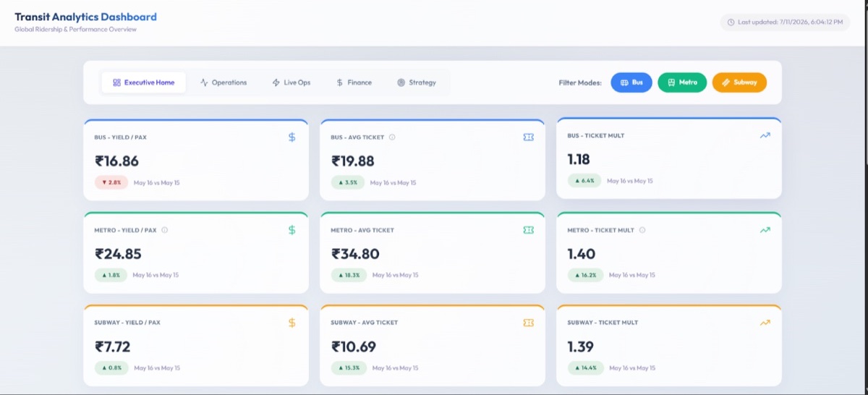This screenshot has height=395, width=868.
Task: Click the target icon of Strategy tab
Action: coord(401,82)
